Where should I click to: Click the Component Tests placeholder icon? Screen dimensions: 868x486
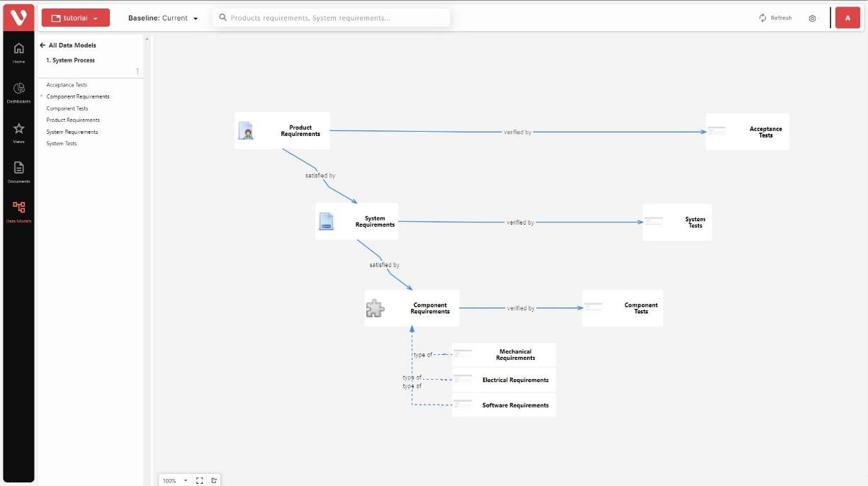pos(593,307)
